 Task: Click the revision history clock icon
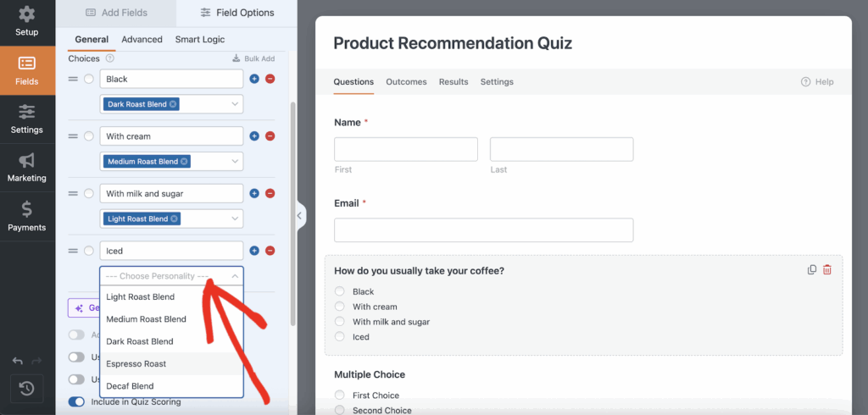[x=26, y=389]
